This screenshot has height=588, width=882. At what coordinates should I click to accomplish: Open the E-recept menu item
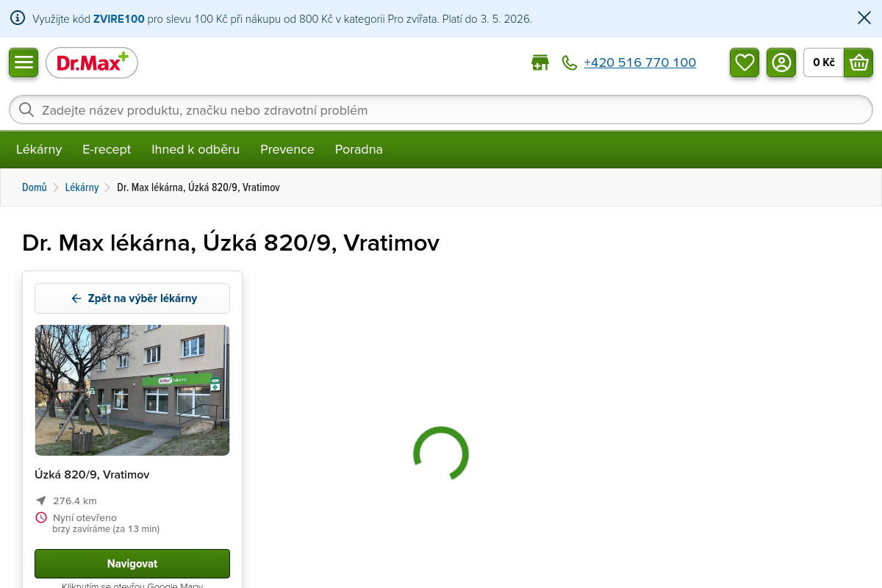pyautogui.click(x=107, y=149)
